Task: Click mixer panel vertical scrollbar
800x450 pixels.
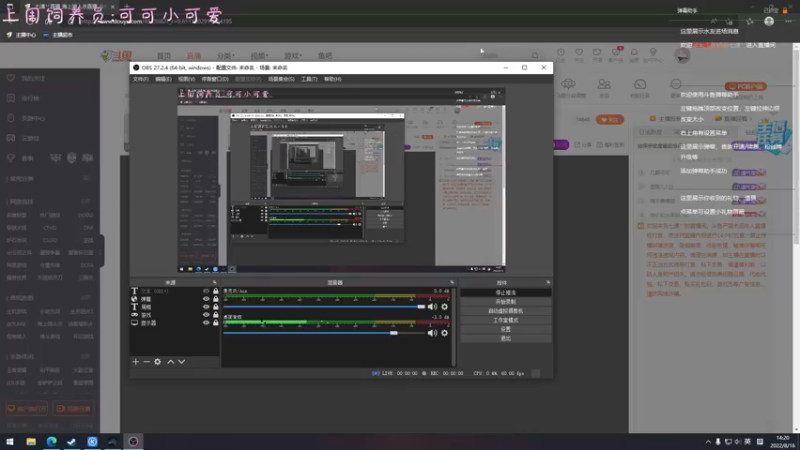Action: pyautogui.click(x=453, y=327)
